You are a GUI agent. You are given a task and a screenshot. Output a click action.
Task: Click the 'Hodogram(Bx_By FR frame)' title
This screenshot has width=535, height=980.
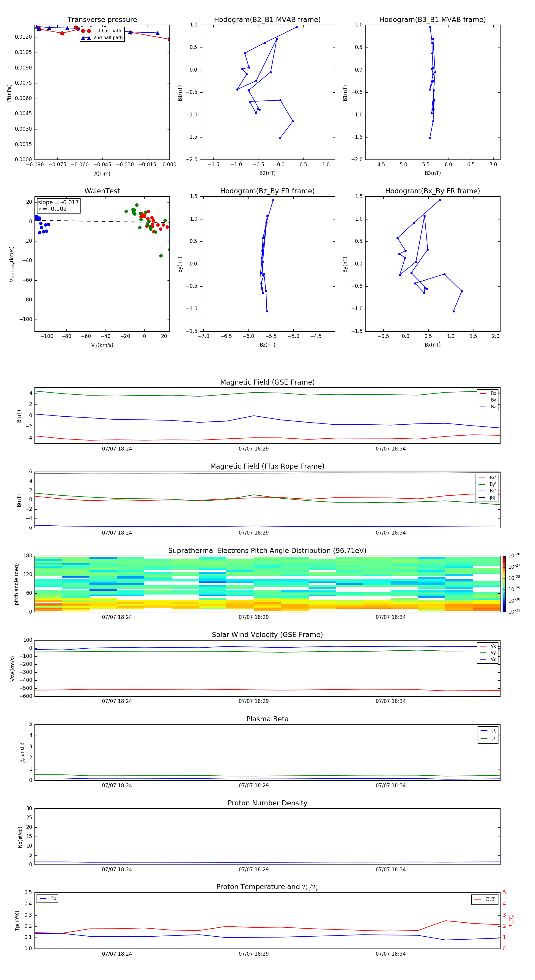(x=432, y=191)
